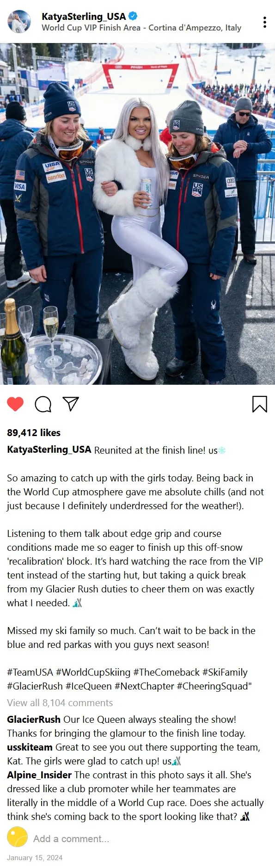Viewport: 275px width, 868px height.
Task: Share the post with paper plane icon
Action: (x=71, y=404)
